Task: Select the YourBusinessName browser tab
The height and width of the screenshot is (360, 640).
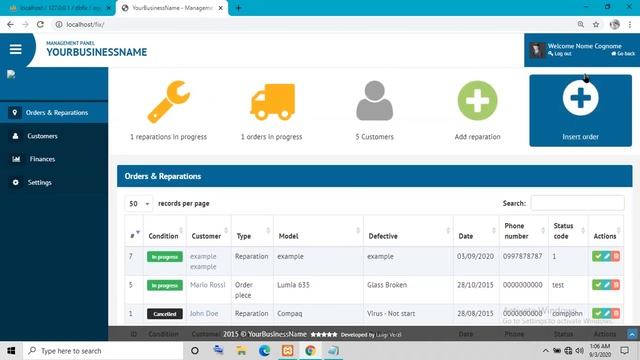Action: pyautogui.click(x=172, y=8)
